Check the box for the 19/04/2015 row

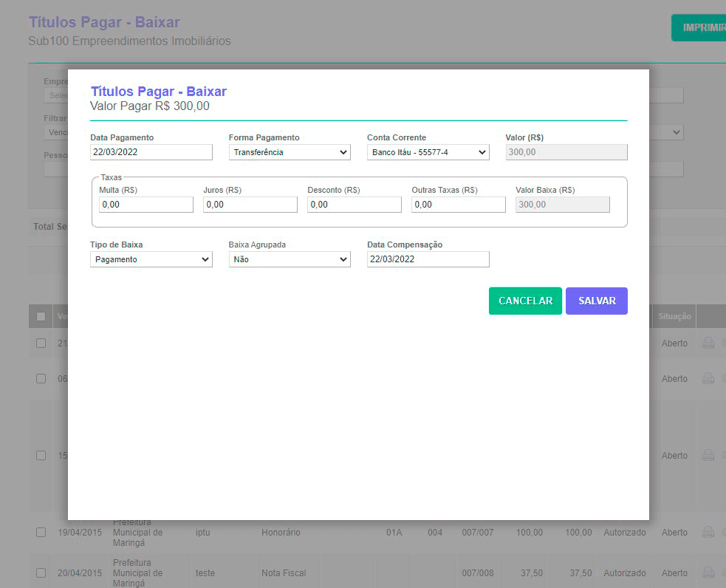pyautogui.click(x=41, y=532)
